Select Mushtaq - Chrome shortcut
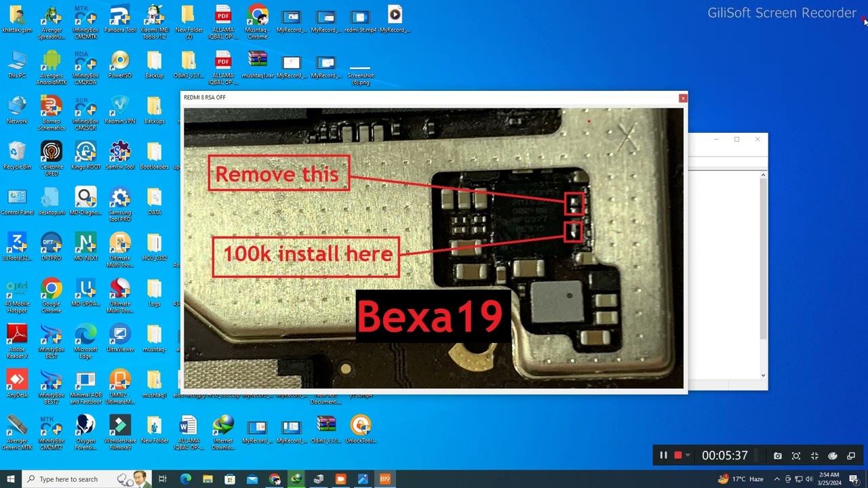 coord(258,22)
